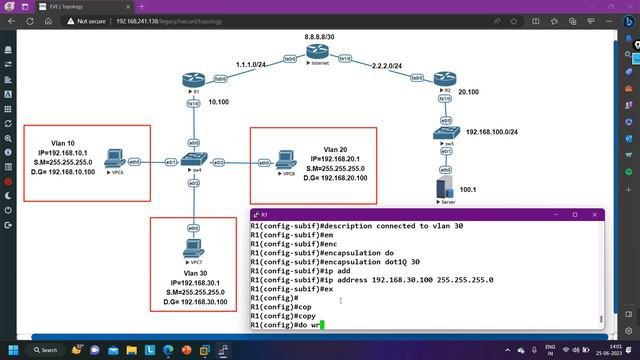The image size is (640, 360).
Task: Open Mail app from taskbar
Action: point(113,350)
